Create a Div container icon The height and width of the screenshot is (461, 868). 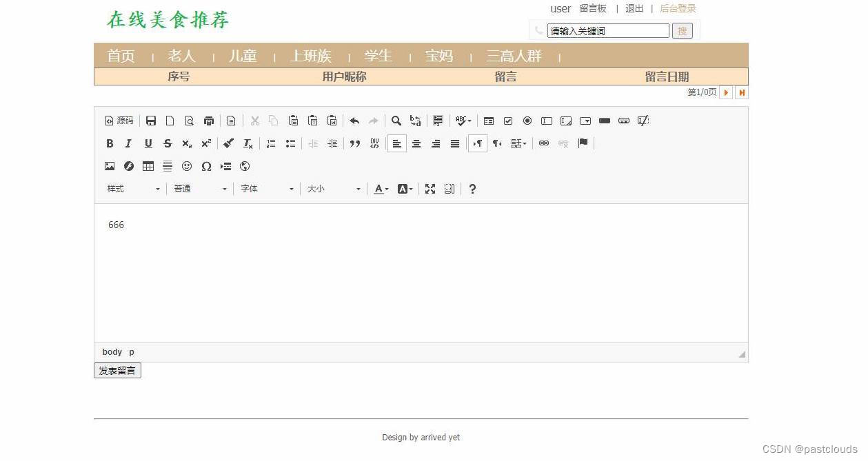pyautogui.click(x=374, y=143)
